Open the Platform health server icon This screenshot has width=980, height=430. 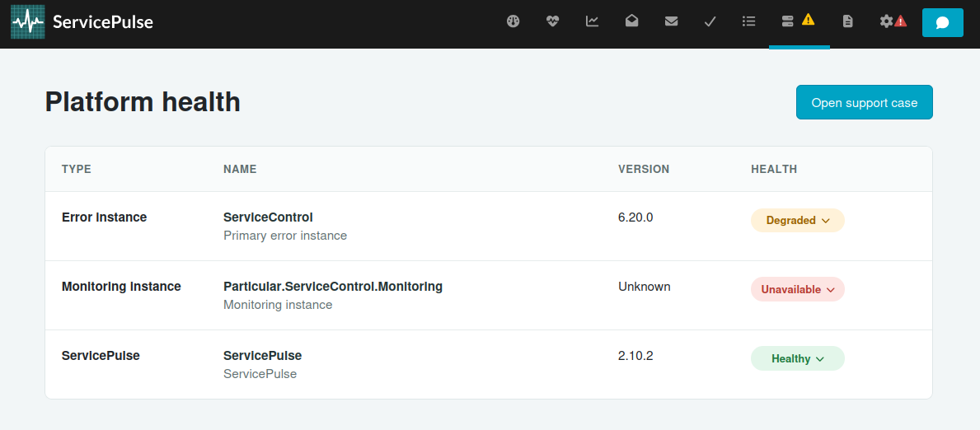tap(787, 21)
